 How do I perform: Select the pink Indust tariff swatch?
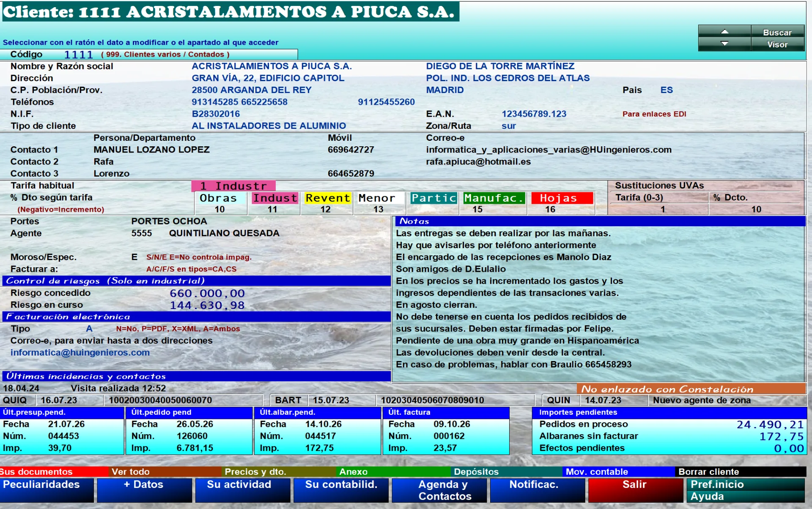tap(275, 198)
